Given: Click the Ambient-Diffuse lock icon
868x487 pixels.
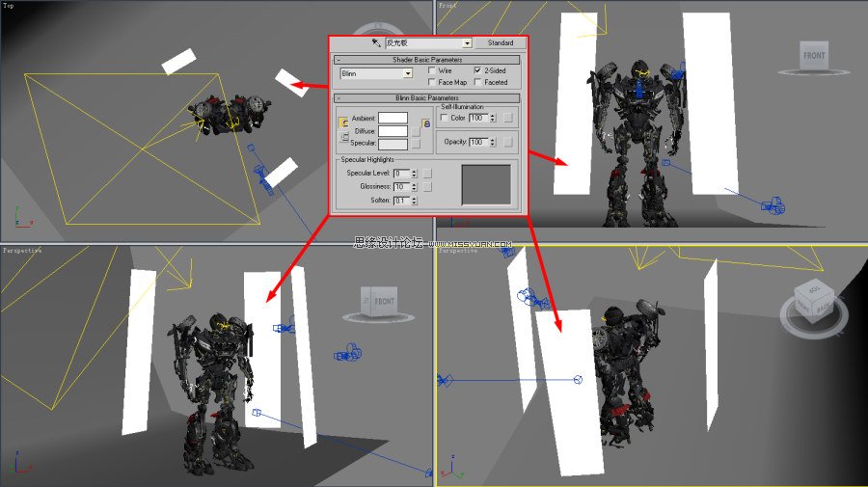Looking at the screenshot, I should pos(426,124).
